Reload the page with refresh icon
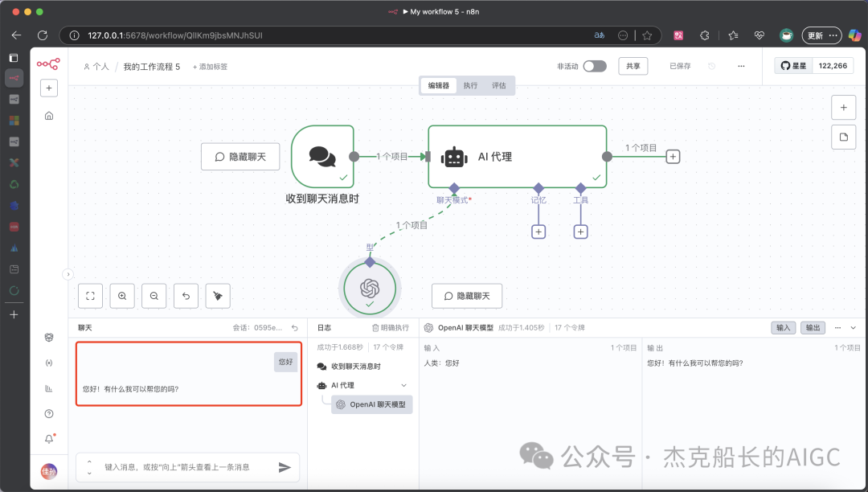The image size is (868, 492). pyautogui.click(x=42, y=35)
